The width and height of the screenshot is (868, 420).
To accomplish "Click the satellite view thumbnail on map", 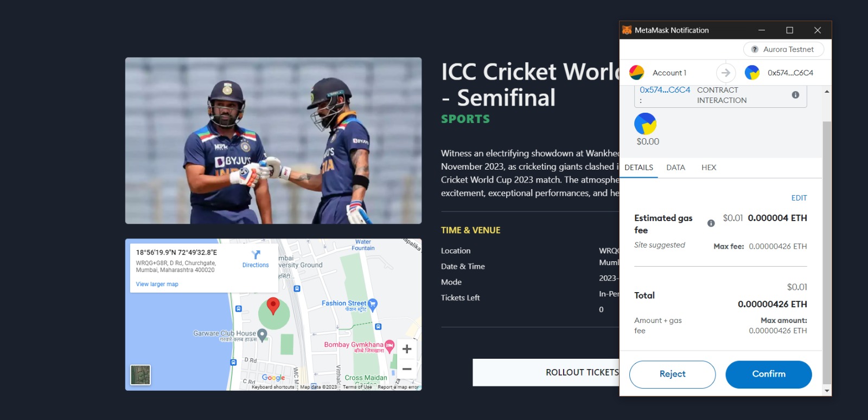I will click(x=141, y=375).
